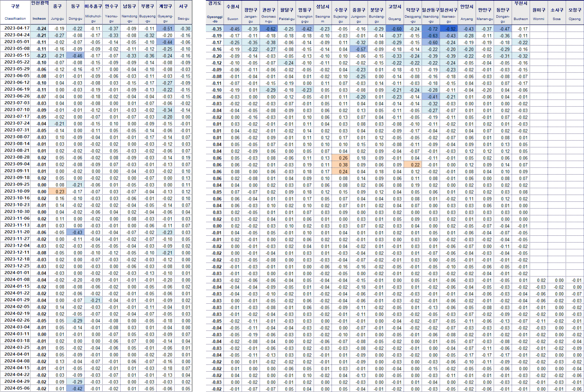Select the 구분 Classification header cell
This screenshot has width=584, height=392.
(x=15, y=12)
